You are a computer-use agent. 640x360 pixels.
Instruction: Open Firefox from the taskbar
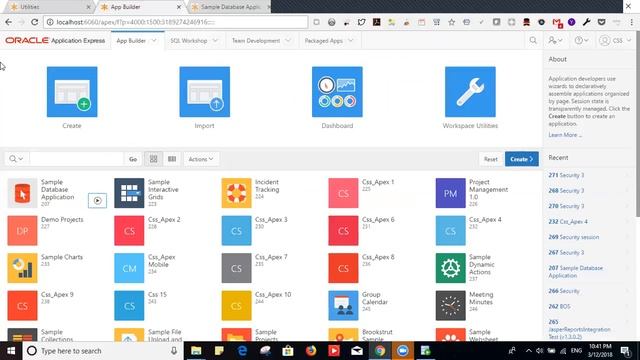click(x=311, y=351)
